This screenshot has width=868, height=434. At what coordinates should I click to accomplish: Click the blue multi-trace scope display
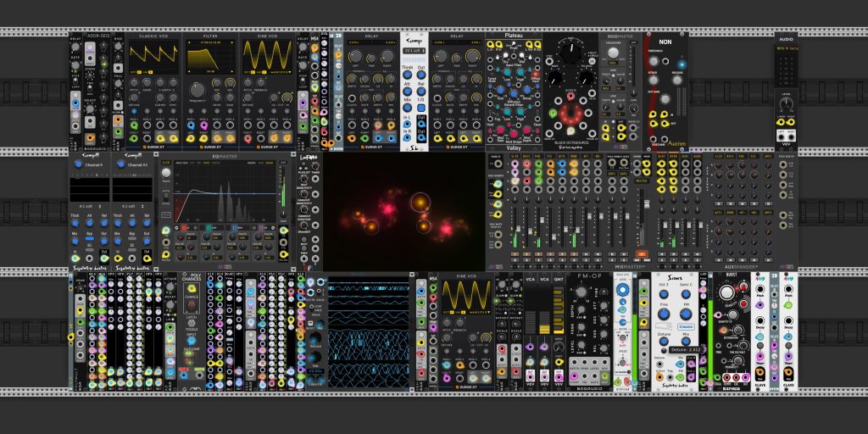[370, 332]
